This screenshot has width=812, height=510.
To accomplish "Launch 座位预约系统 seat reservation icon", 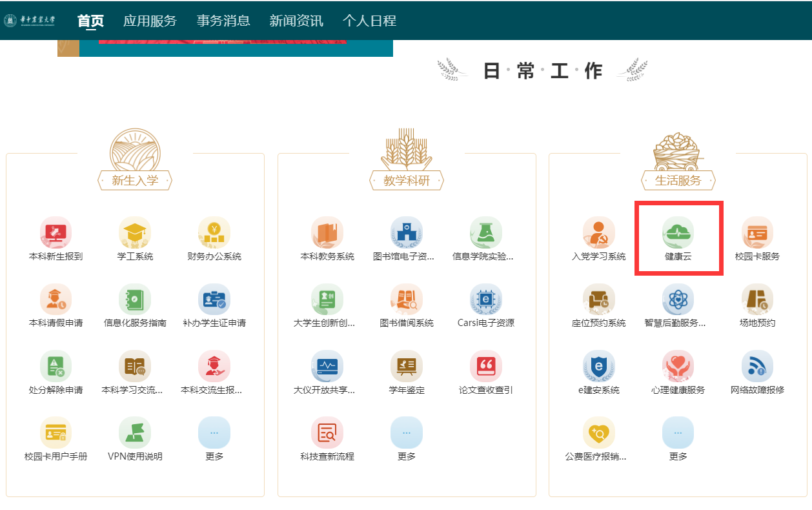I will (x=598, y=301).
